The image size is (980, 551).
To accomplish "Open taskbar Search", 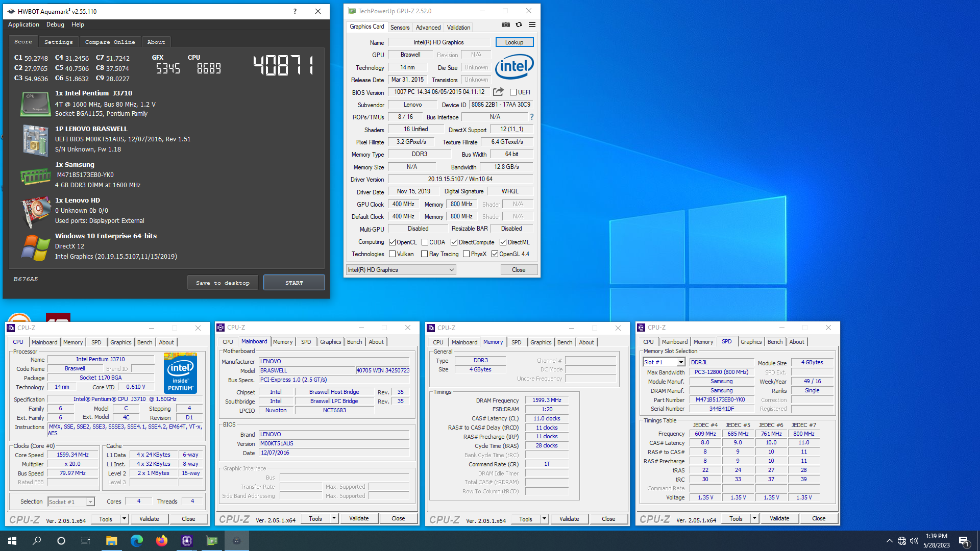I will (37, 541).
